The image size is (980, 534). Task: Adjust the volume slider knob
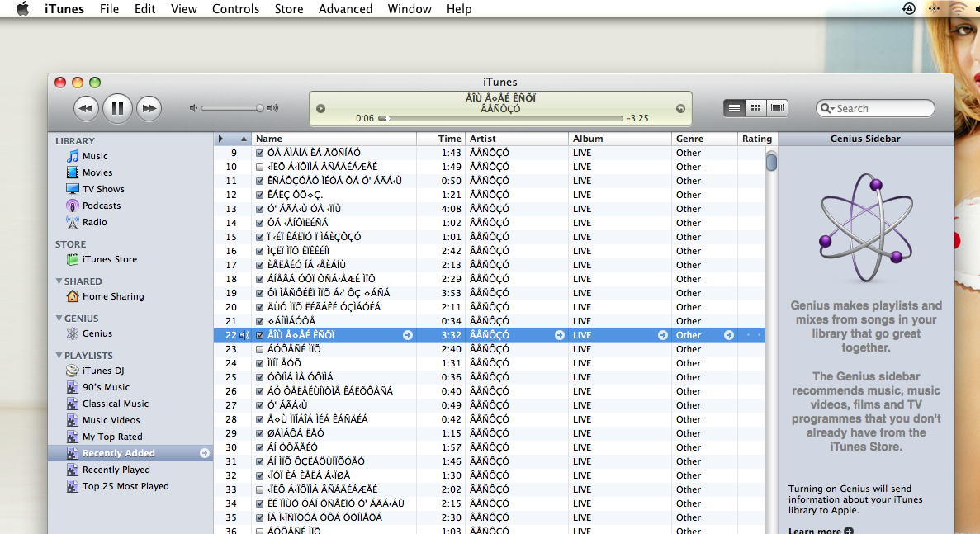click(259, 108)
